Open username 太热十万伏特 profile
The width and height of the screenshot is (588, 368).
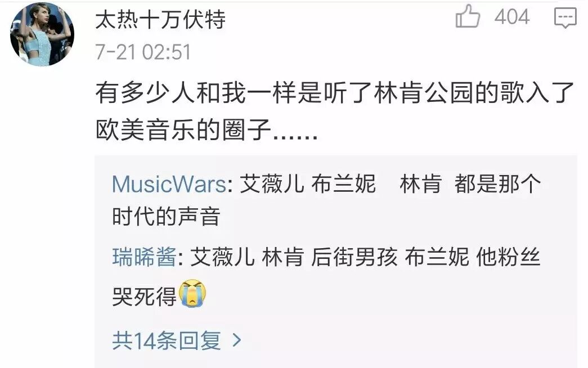160,20
